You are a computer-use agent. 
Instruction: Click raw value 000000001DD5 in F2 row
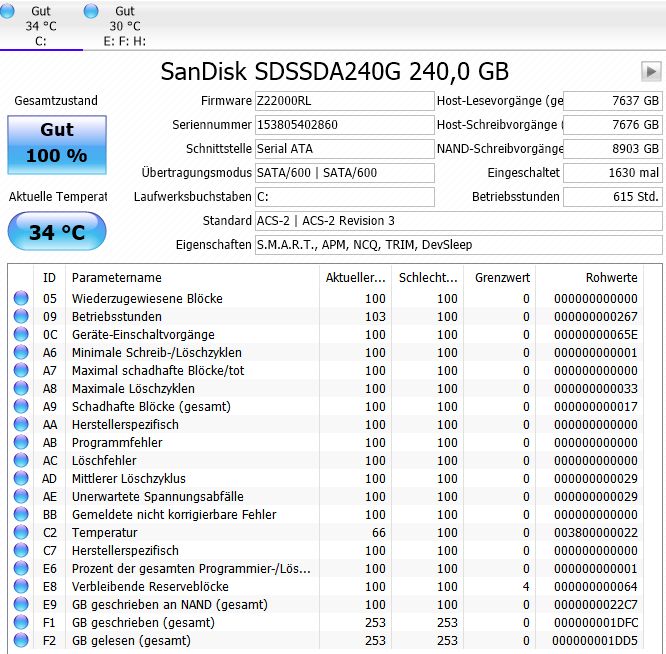pyautogui.click(x=595, y=641)
